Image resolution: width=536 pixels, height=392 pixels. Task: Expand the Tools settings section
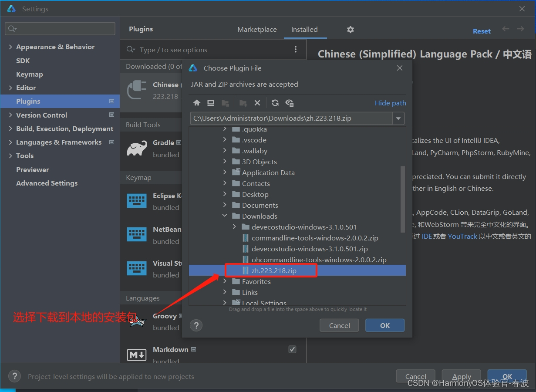pos(10,156)
